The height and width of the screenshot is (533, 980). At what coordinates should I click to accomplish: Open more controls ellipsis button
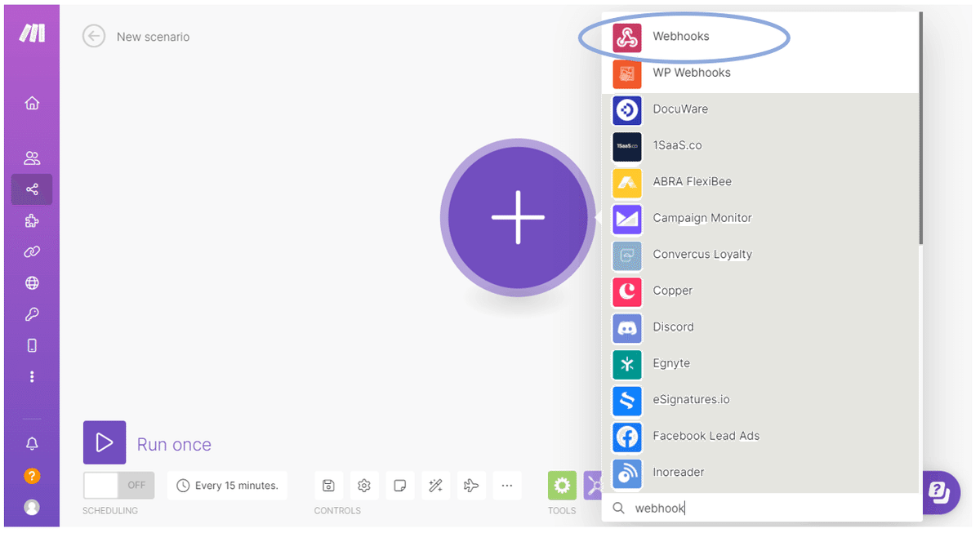tap(507, 486)
